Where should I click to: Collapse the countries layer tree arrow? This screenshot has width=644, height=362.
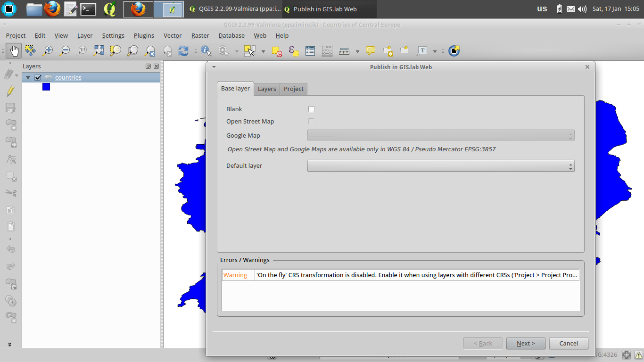[28, 77]
